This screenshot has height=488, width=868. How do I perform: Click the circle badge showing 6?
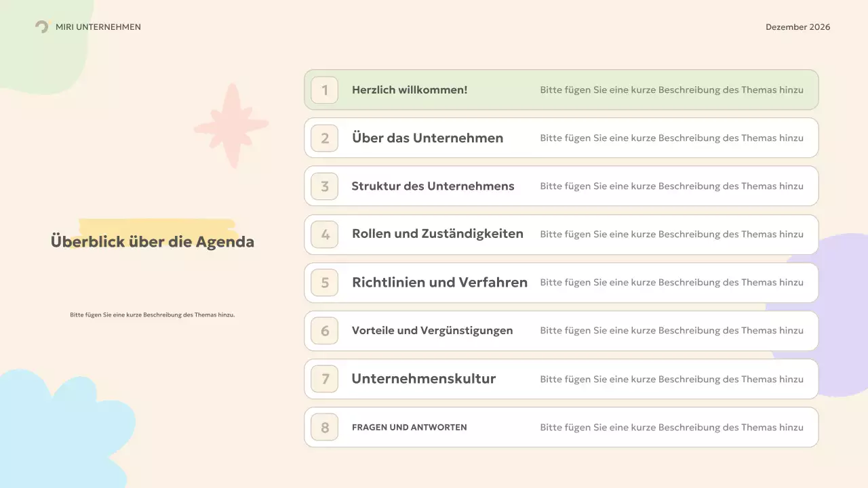pos(324,331)
